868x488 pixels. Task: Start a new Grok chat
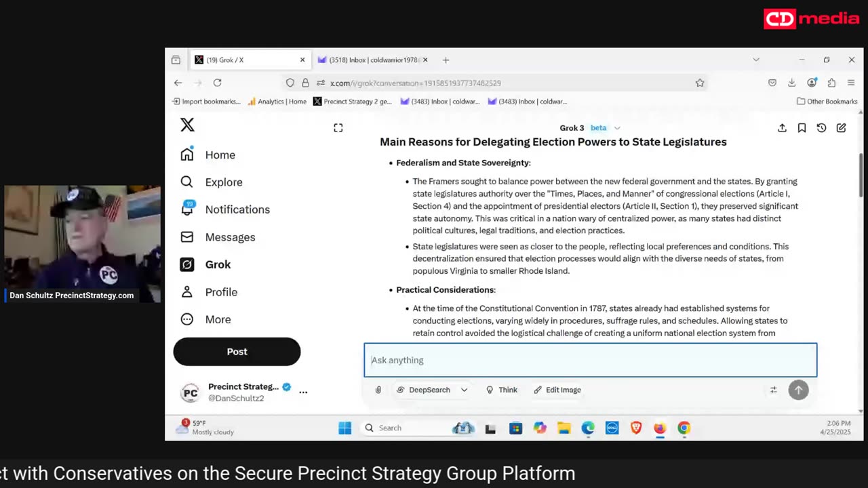click(841, 128)
